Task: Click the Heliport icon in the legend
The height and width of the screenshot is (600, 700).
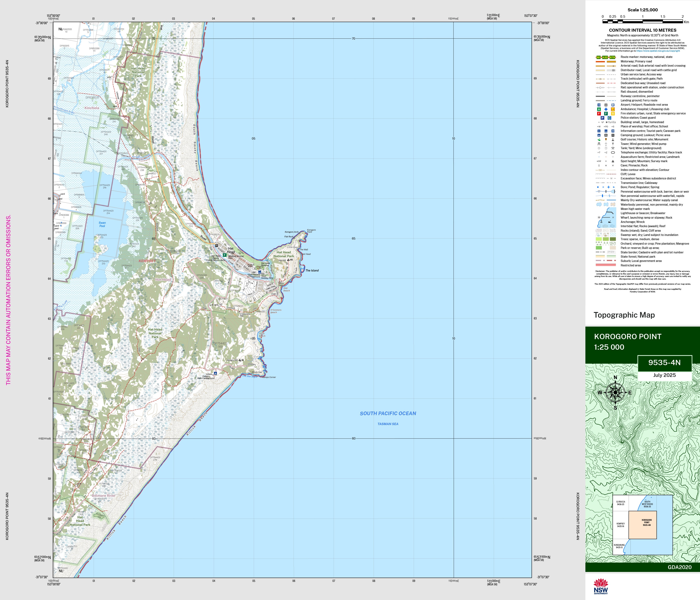Action: 606,105
